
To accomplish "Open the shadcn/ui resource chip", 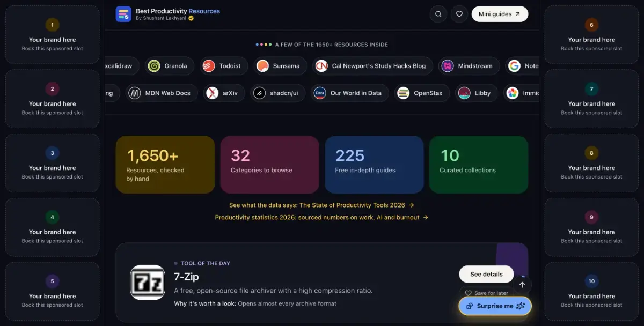I will (x=279, y=93).
